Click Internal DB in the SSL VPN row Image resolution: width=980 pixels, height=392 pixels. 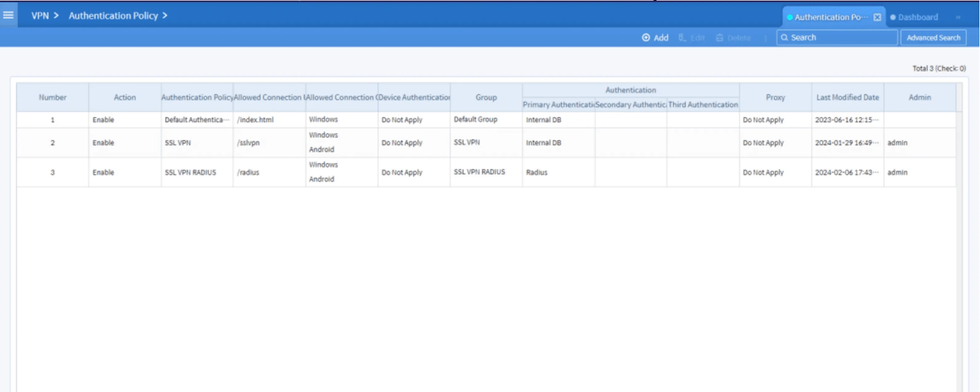click(x=543, y=143)
